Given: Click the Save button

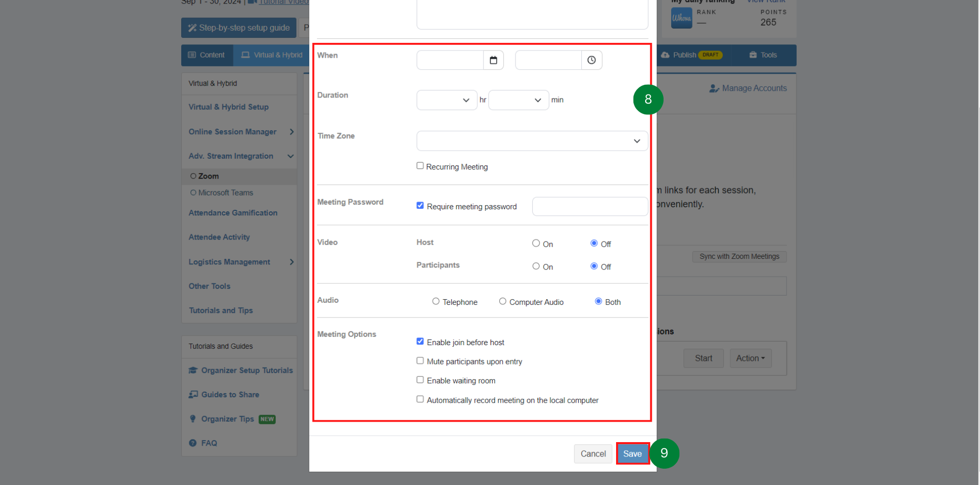Looking at the screenshot, I should tap(632, 454).
